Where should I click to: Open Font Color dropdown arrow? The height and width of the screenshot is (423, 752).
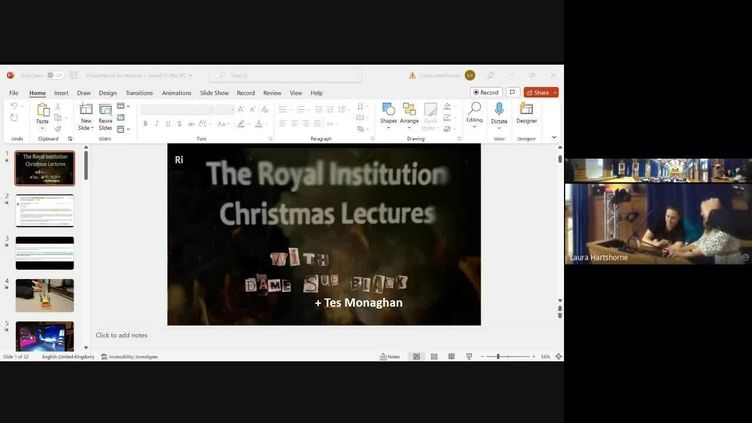point(266,124)
